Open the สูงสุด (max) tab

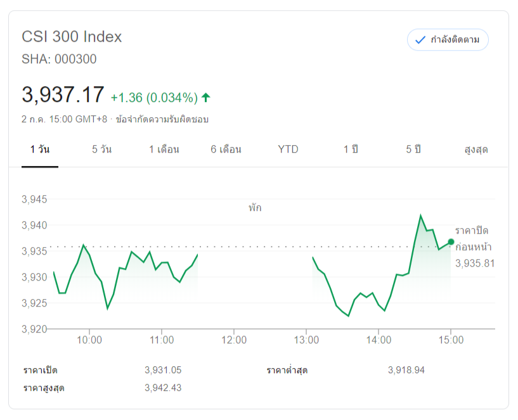(x=476, y=150)
